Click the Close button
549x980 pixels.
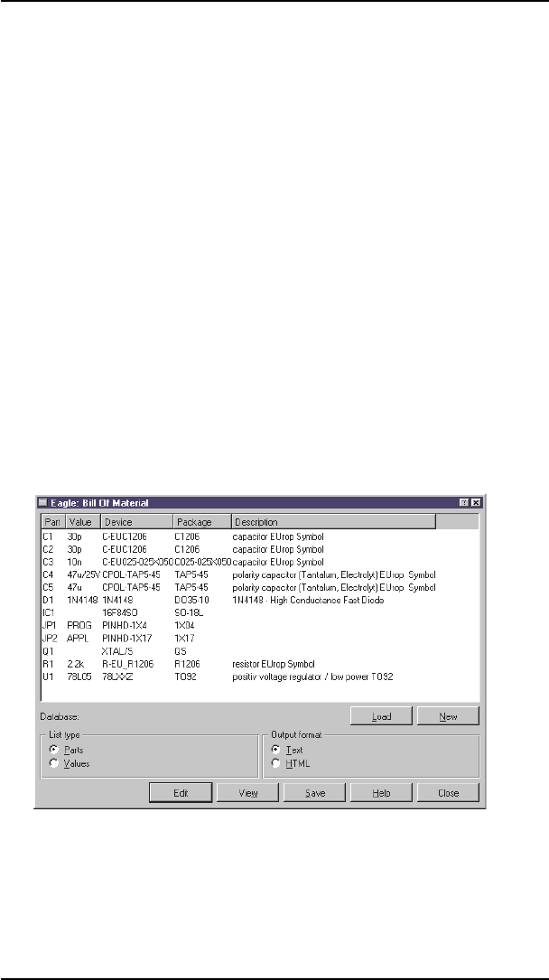pos(448,792)
